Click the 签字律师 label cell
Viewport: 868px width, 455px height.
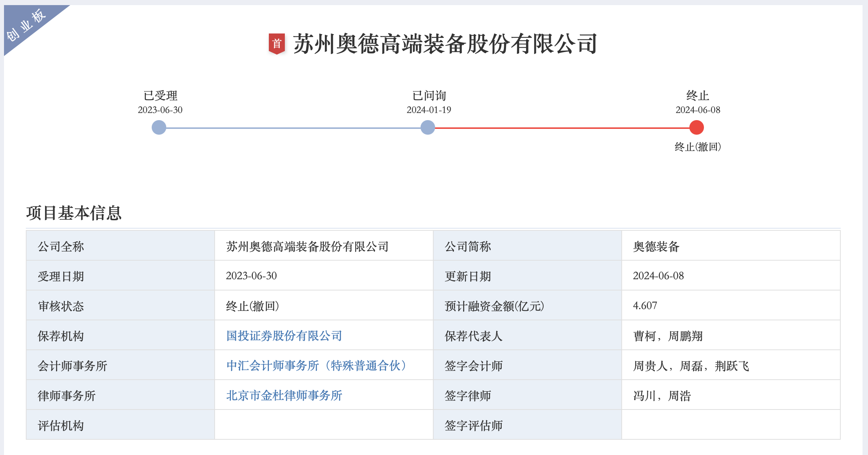tap(527, 395)
